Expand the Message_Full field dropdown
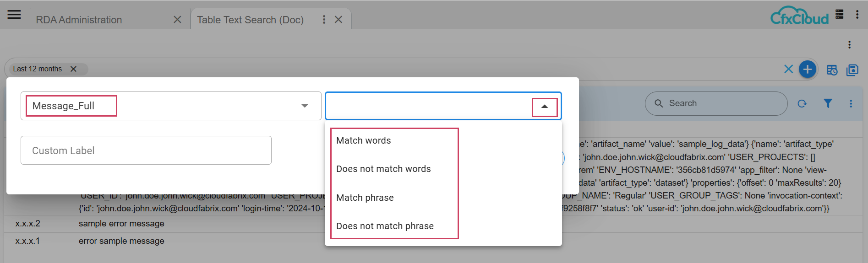 click(305, 106)
